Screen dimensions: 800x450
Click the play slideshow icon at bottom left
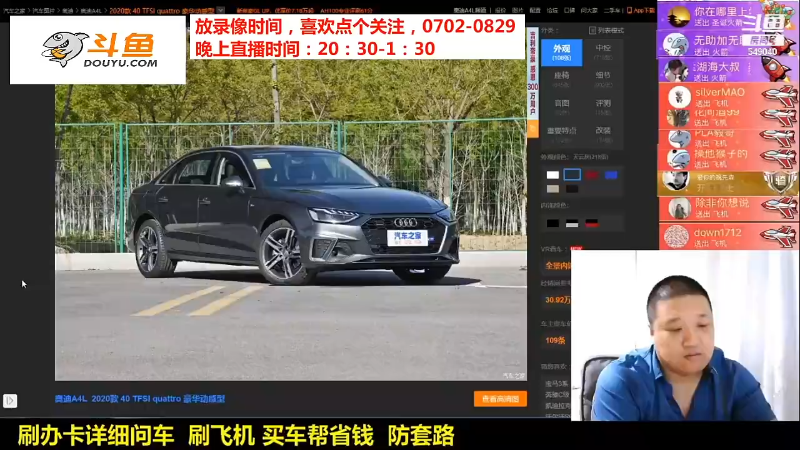point(10,401)
